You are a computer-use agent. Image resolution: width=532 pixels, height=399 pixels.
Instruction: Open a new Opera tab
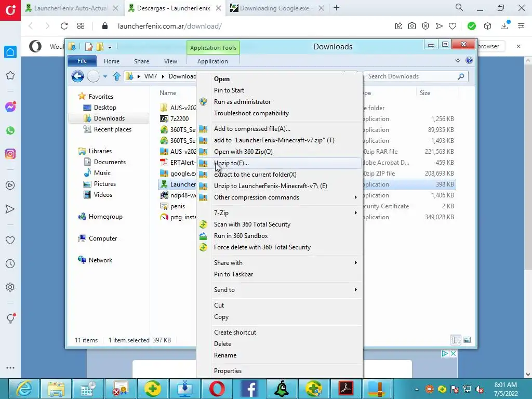[336, 8]
